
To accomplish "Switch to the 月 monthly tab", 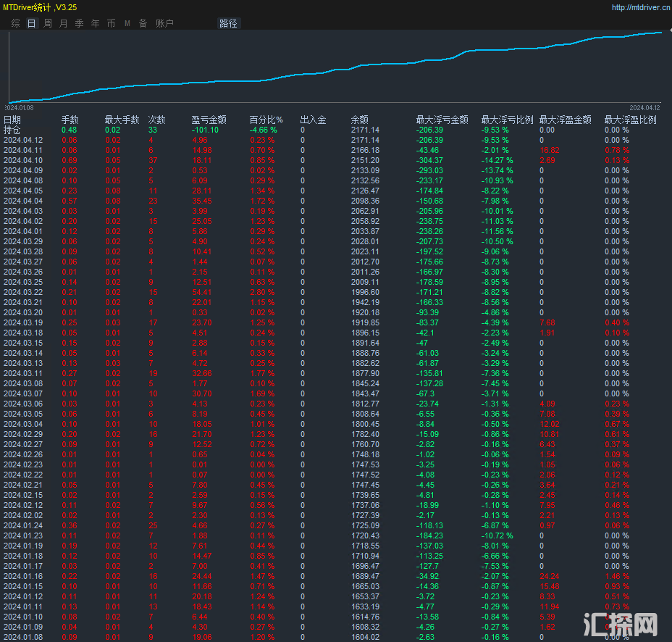I will pyautogui.click(x=64, y=23).
